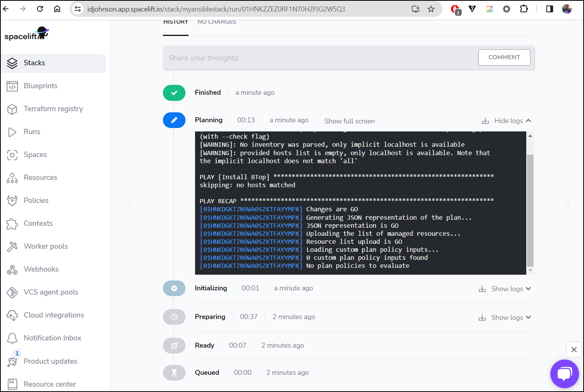Open the browser extensions puzzle icon
The width and height of the screenshot is (584, 392).
[524, 9]
